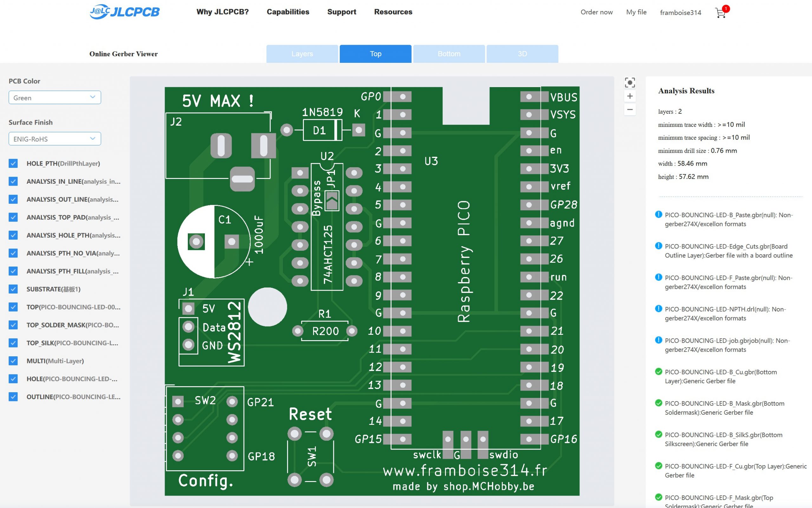This screenshot has width=812, height=508.
Task: Click green check icon for B_Cu.gbr entry
Action: (x=658, y=372)
